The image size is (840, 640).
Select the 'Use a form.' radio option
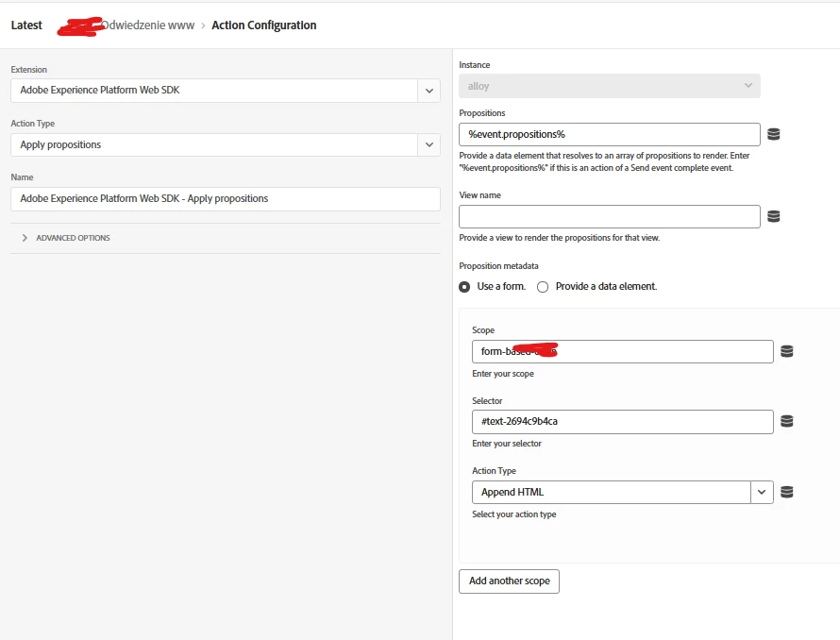[x=464, y=287]
